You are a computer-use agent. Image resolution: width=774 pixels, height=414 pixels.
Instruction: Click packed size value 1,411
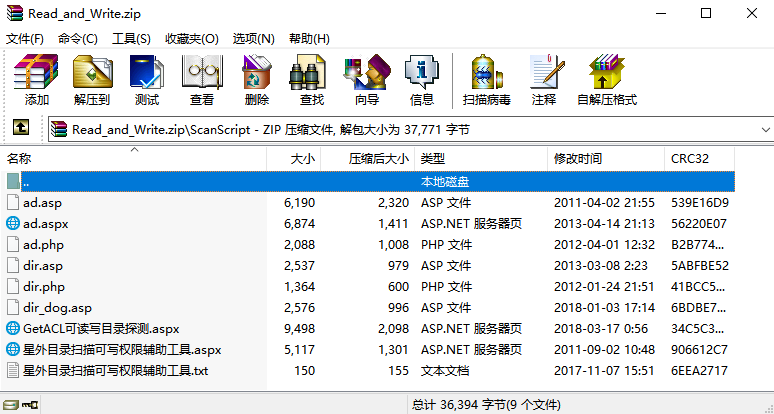click(x=394, y=224)
